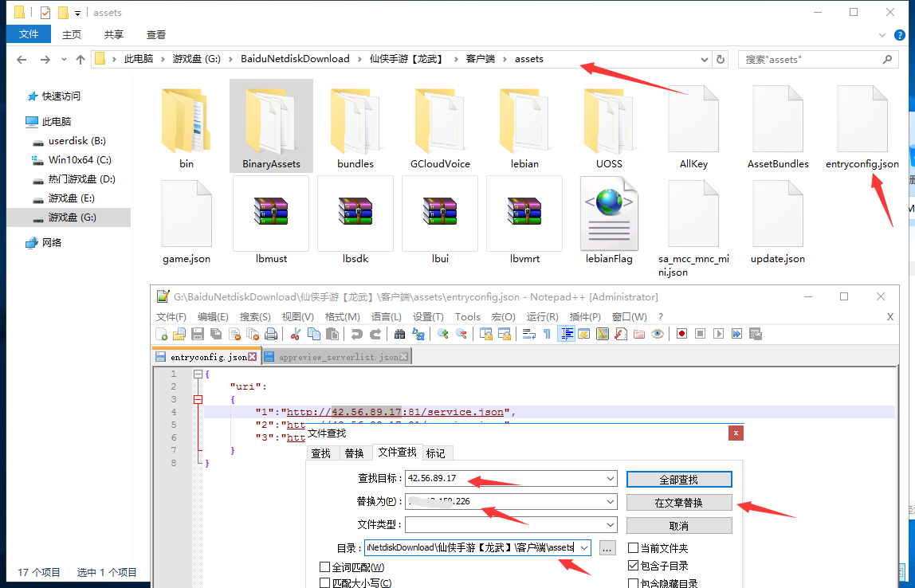
Task: Enable the 全词匹配 checkbox
Action: (324, 567)
